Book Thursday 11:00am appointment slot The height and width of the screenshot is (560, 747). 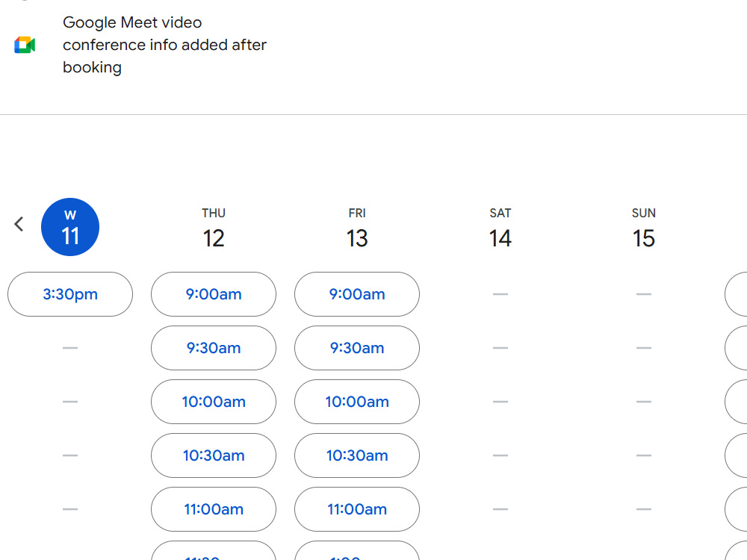point(214,509)
